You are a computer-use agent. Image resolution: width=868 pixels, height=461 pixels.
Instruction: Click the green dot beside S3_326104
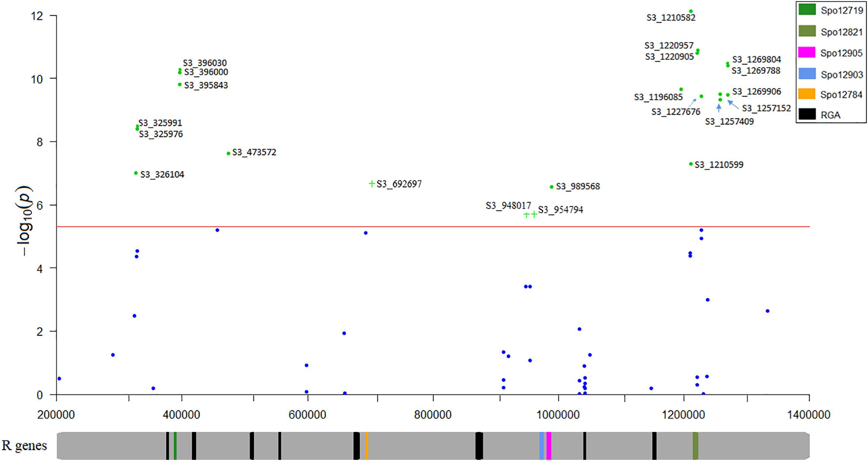click(136, 173)
